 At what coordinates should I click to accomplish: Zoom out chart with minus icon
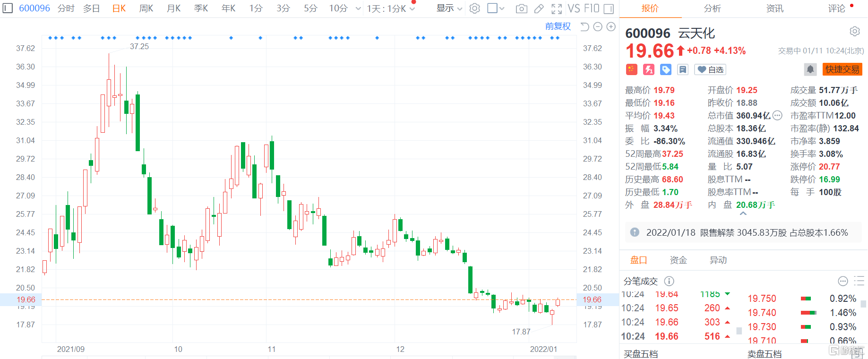click(x=598, y=27)
